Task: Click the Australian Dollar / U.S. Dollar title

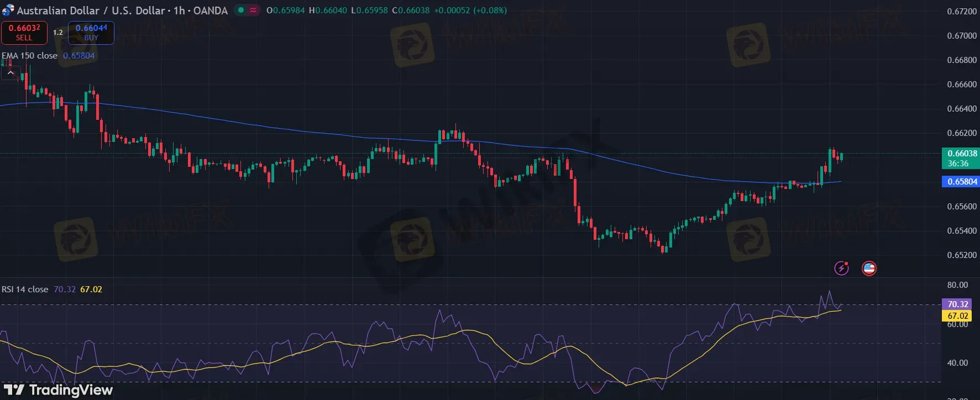Action: click(122, 10)
